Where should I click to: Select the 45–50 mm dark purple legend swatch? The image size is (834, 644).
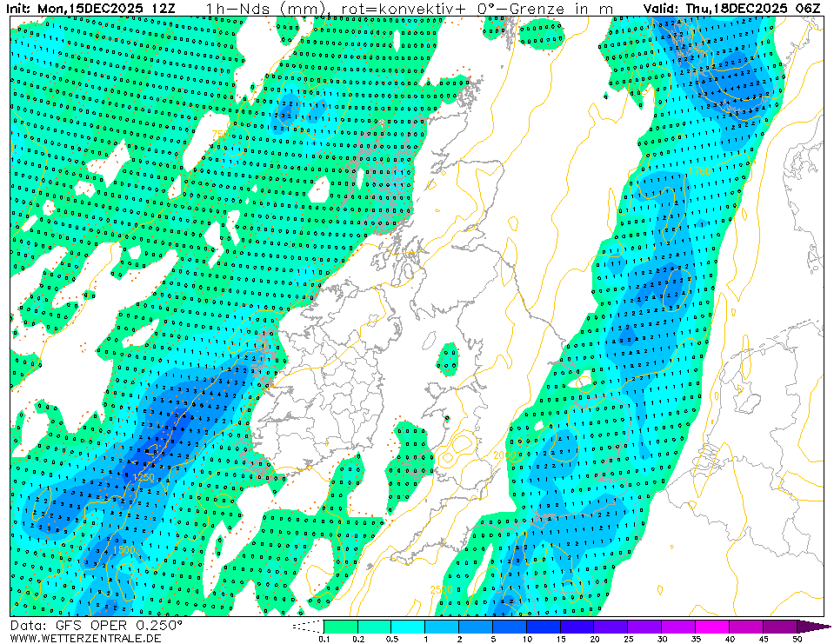[x=781, y=626]
